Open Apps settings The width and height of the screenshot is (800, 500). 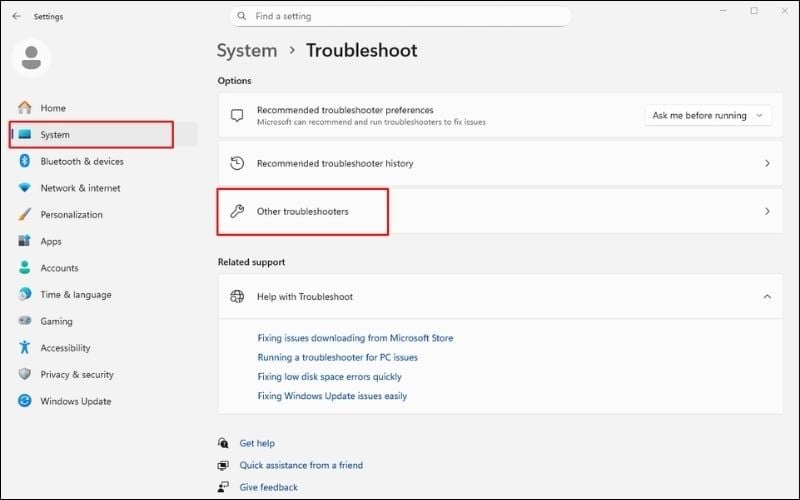point(51,241)
